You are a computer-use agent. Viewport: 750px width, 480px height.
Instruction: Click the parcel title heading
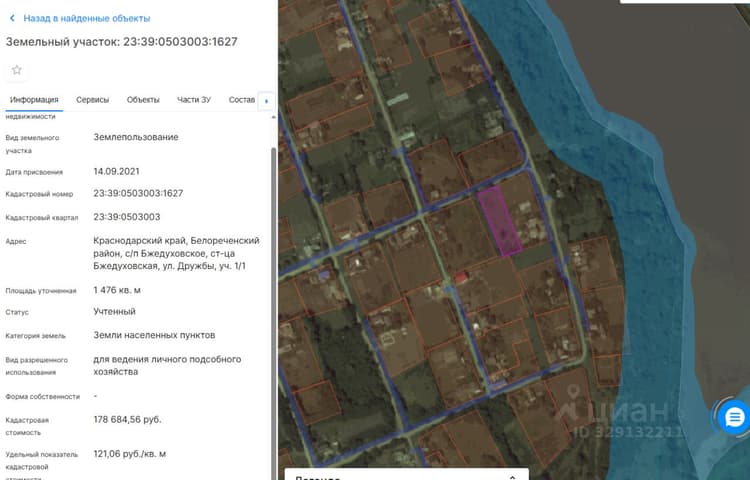pos(121,42)
